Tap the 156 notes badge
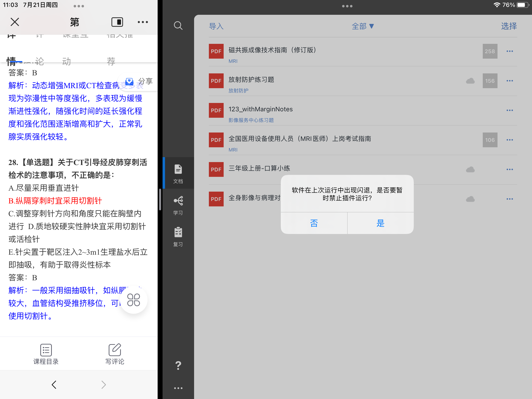Viewport: 532px width, 399px height. [x=490, y=81]
